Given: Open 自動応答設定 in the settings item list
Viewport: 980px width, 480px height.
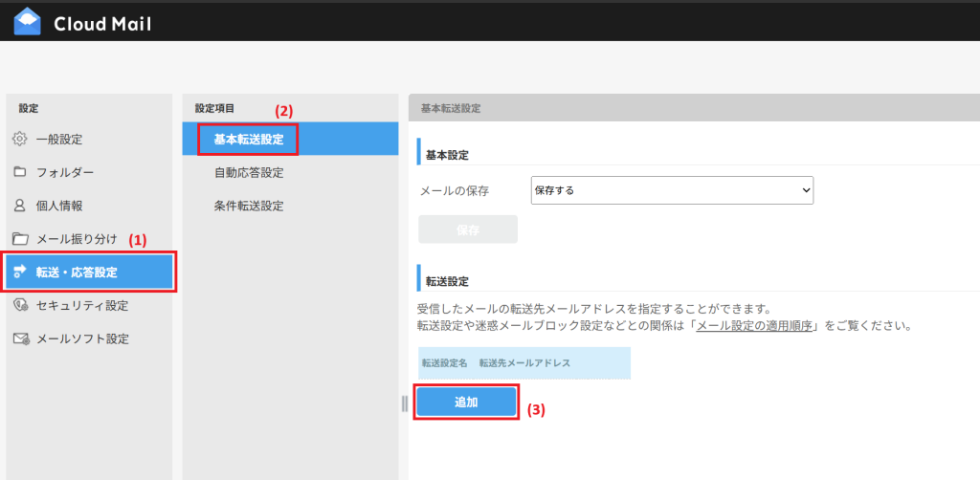Looking at the screenshot, I should coord(248,173).
